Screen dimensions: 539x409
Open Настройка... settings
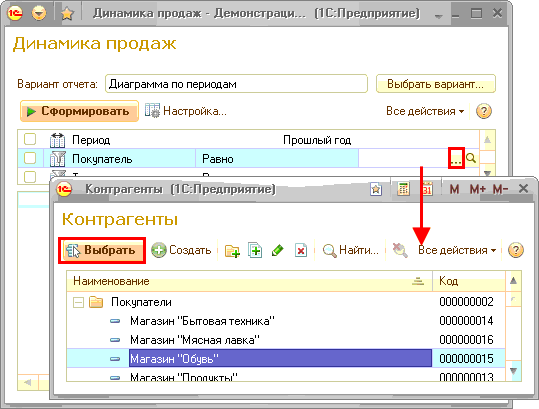(x=186, y=111)
